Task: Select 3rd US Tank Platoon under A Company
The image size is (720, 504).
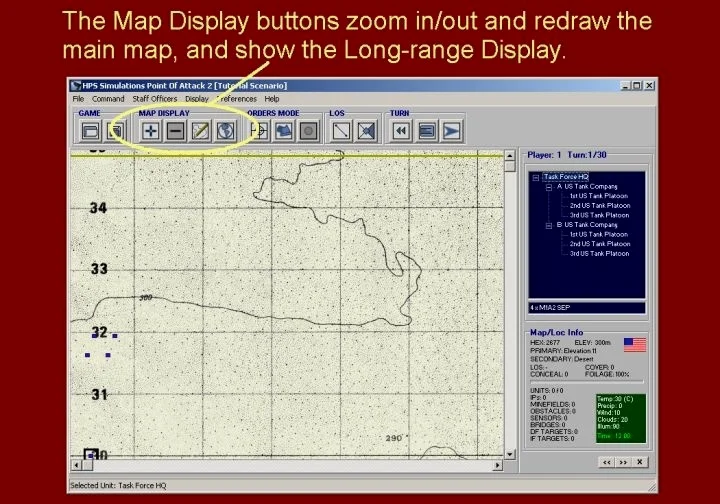Action: coord(599,215)
